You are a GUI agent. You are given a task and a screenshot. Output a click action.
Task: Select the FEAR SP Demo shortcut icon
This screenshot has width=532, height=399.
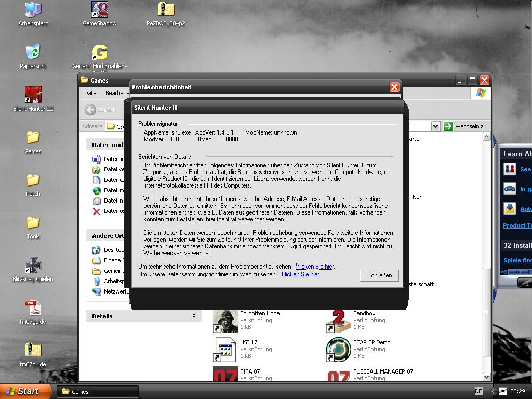338,350
